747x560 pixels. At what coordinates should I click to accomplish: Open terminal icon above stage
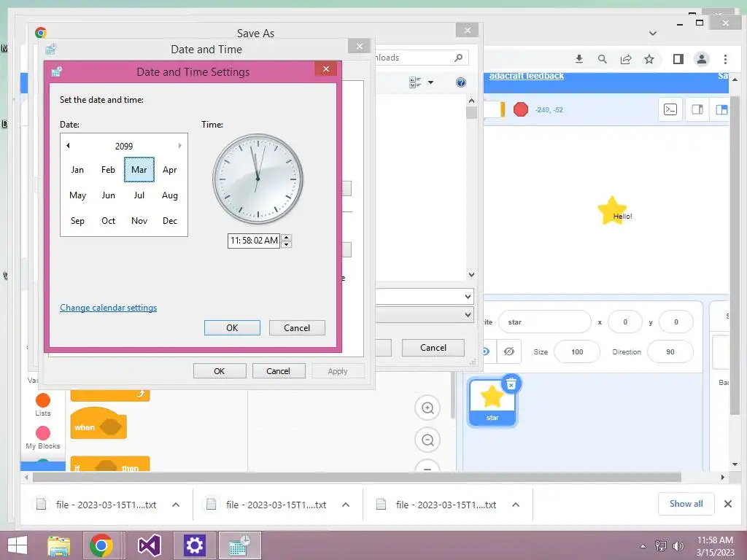(670, 109)
